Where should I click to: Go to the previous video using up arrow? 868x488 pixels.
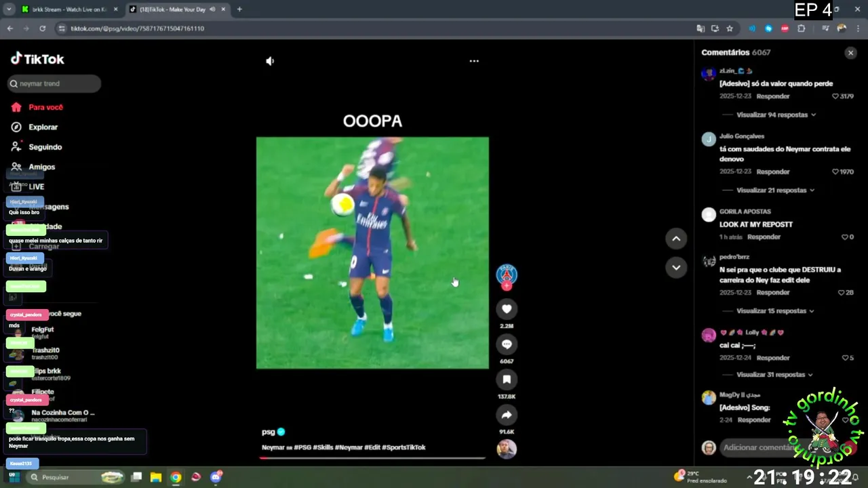pyautogui.click(x=676, y=239)
